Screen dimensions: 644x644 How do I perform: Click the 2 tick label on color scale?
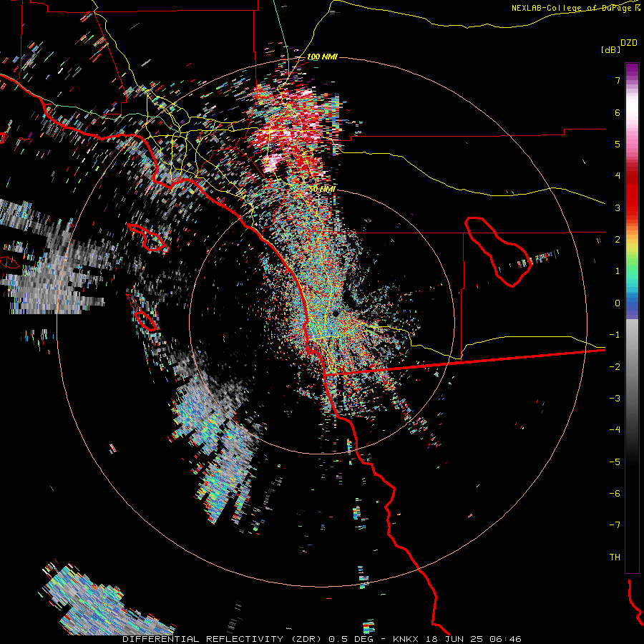click(618, 240)
